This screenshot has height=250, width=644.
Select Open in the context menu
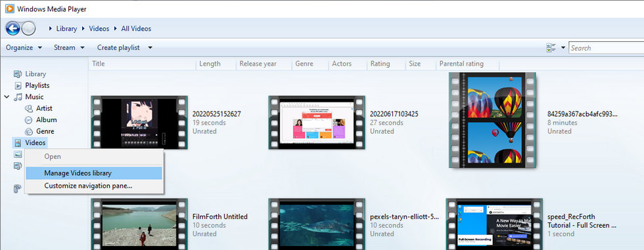94,156
